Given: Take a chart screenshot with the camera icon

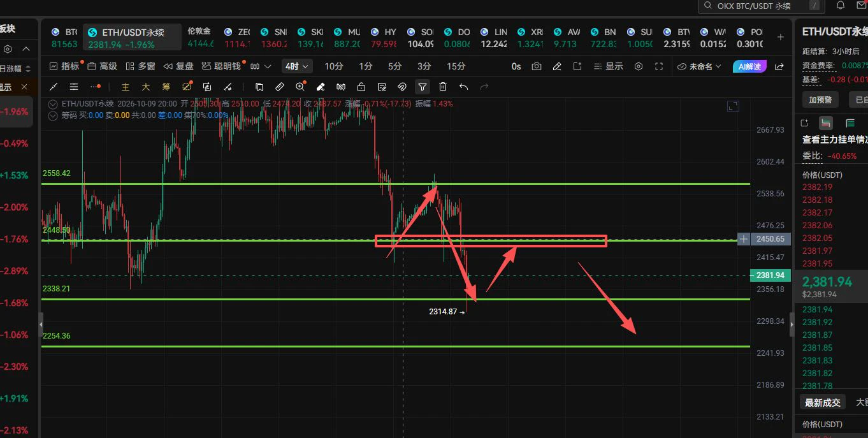Looking at the screenshot, I should (537, 66).
